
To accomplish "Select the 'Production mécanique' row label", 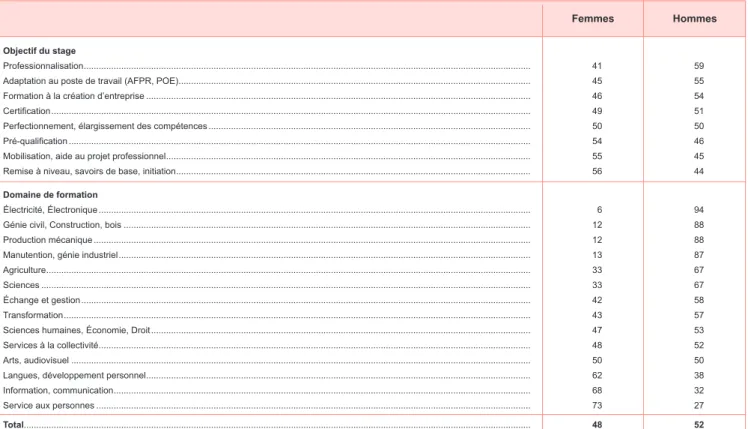I will click(x=48, y=240).
